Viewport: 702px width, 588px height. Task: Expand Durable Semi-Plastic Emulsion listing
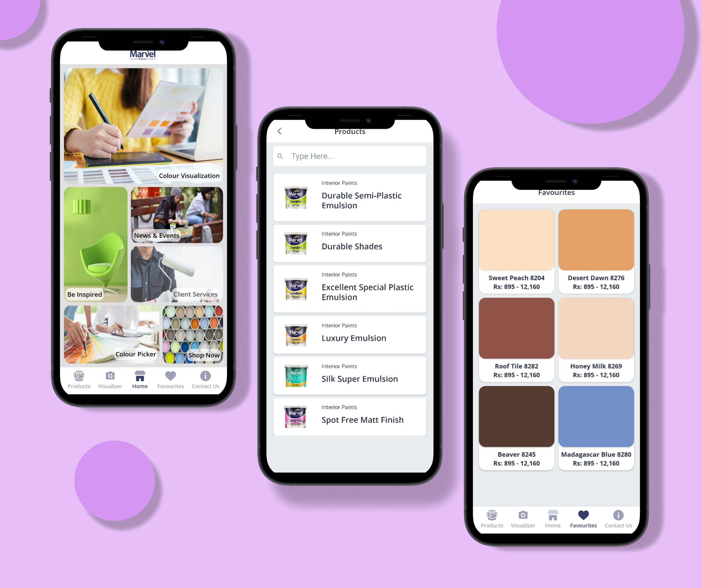point(351,197)
